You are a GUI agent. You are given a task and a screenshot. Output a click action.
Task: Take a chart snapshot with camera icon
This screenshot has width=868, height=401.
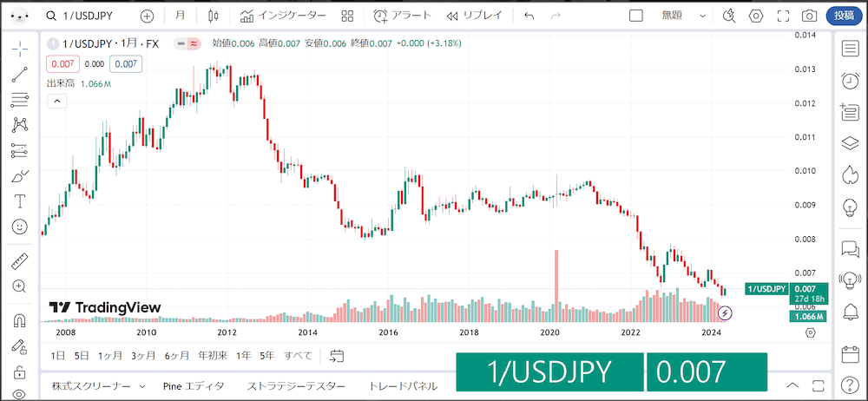coord(809,16)
